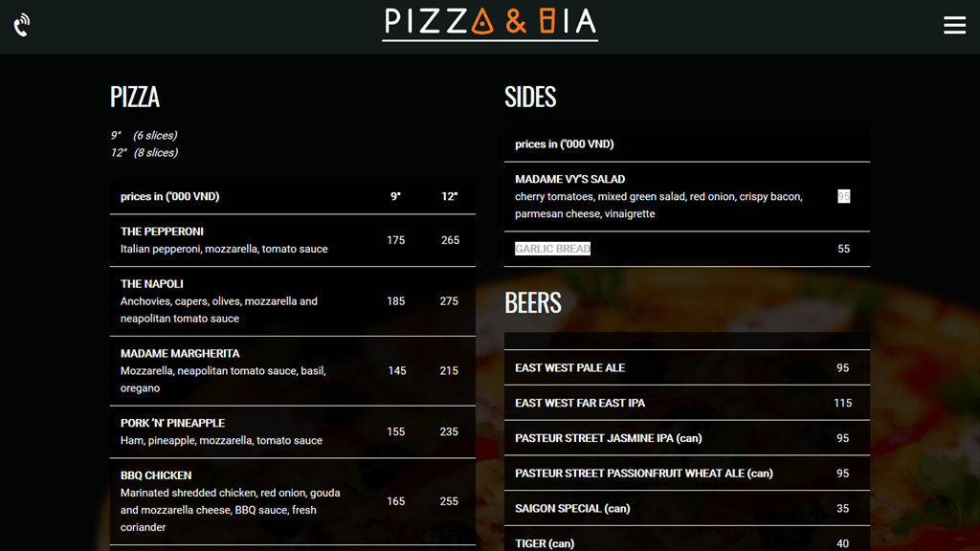Image resolution: width=980 pixels, height=551 pixels.
Task: Select Saigon Special can beer
Action: click(x=572, y=509)
